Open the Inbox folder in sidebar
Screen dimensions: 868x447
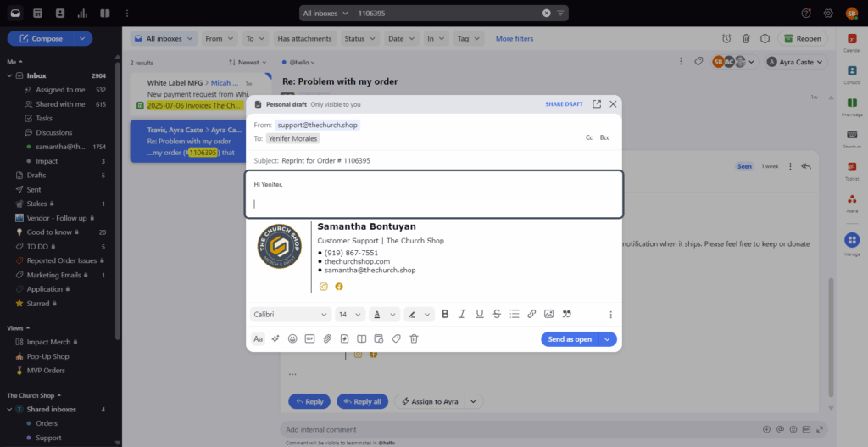tap(36, 75)
